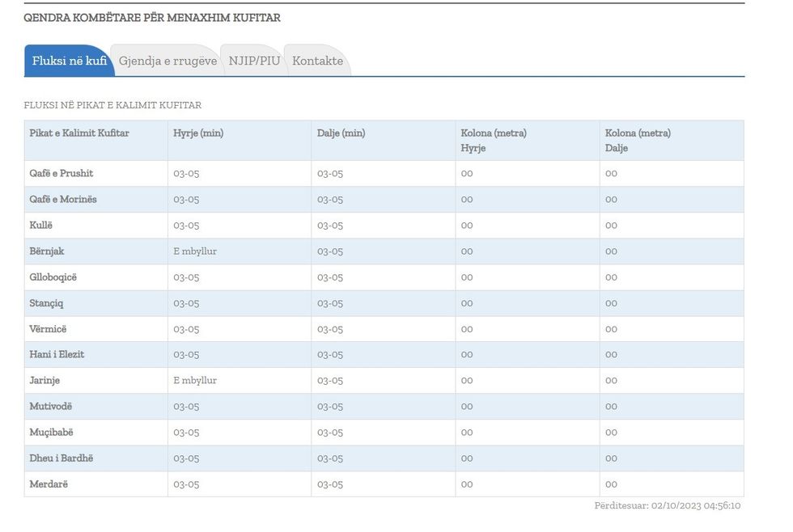Select the Hani i Elezit row
This screenshot has height=532, width=793.
pyautogui.click(x=59, y=354)
